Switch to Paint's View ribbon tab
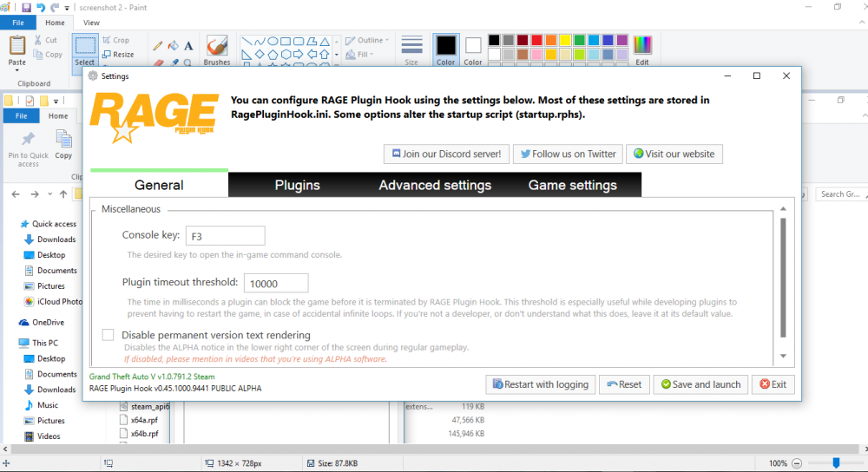 coord(91,23)
